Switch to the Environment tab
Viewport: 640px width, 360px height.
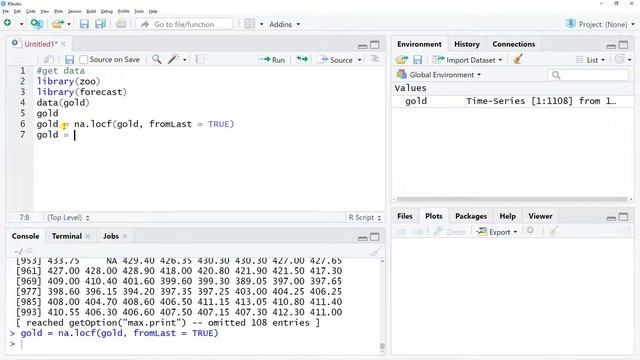[419, 44]
